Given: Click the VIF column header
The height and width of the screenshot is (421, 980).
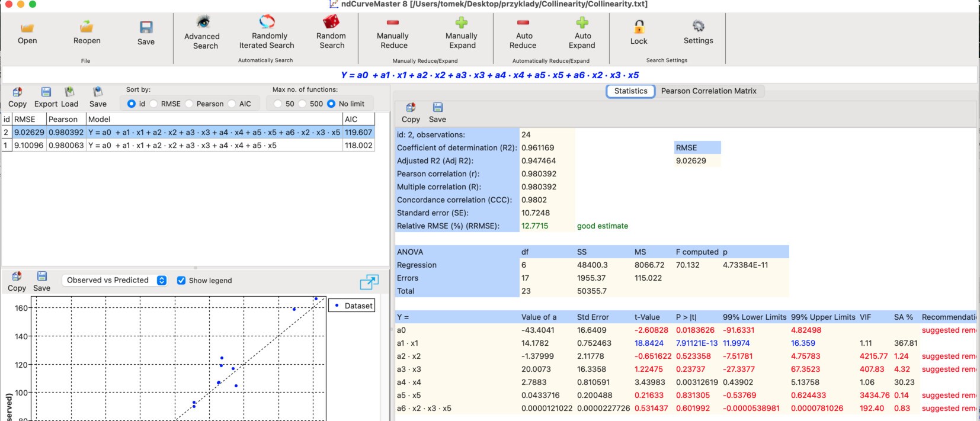Looking at the screenshot, I should 866,317.
